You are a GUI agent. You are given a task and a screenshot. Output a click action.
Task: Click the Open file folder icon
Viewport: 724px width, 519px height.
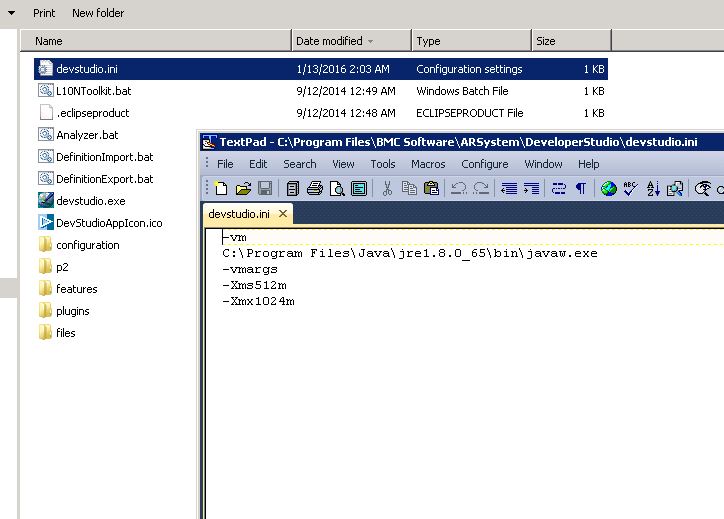[x=243, y=188]
